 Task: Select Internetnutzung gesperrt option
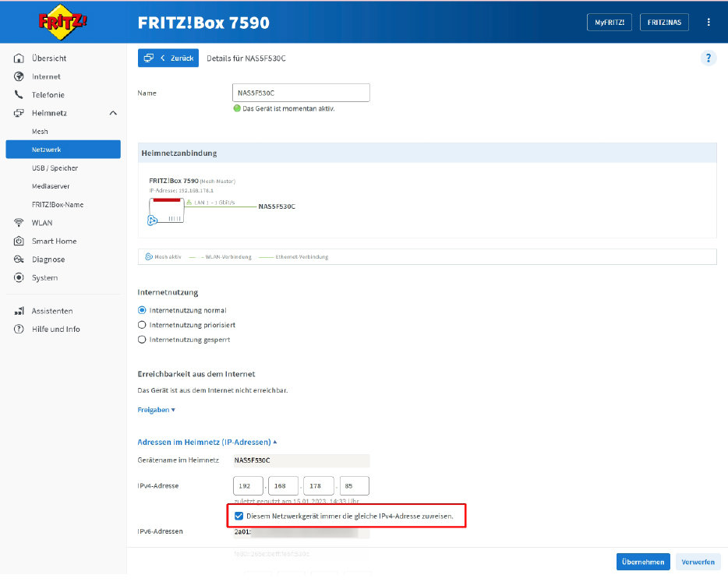click(x=142, y=340)
